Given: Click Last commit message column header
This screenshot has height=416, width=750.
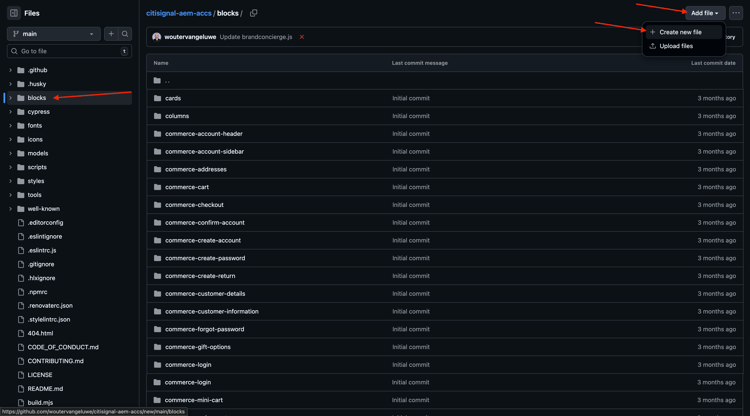Looking at the screenshot, I should coord(419,63).
